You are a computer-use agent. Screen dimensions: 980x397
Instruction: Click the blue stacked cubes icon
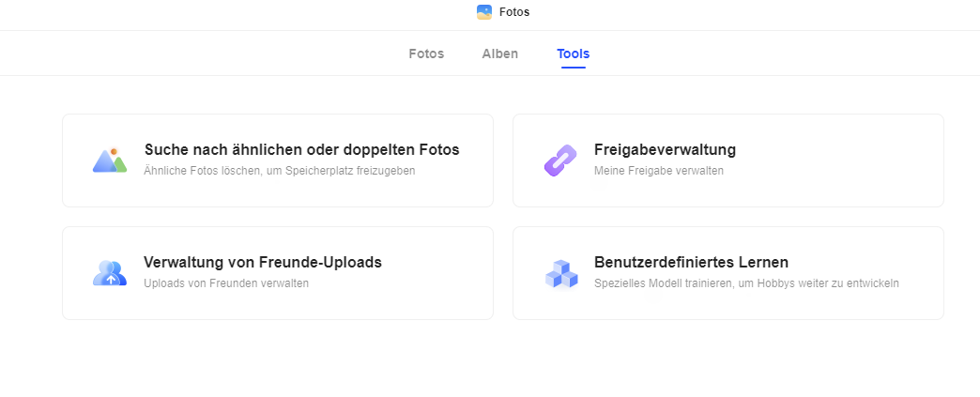click(x=561, y=274)
